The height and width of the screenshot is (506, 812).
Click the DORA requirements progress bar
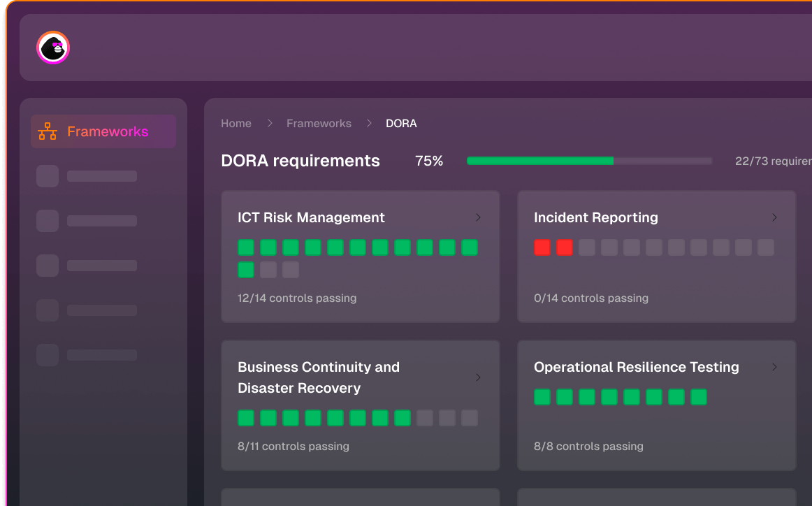pos(589,161)
